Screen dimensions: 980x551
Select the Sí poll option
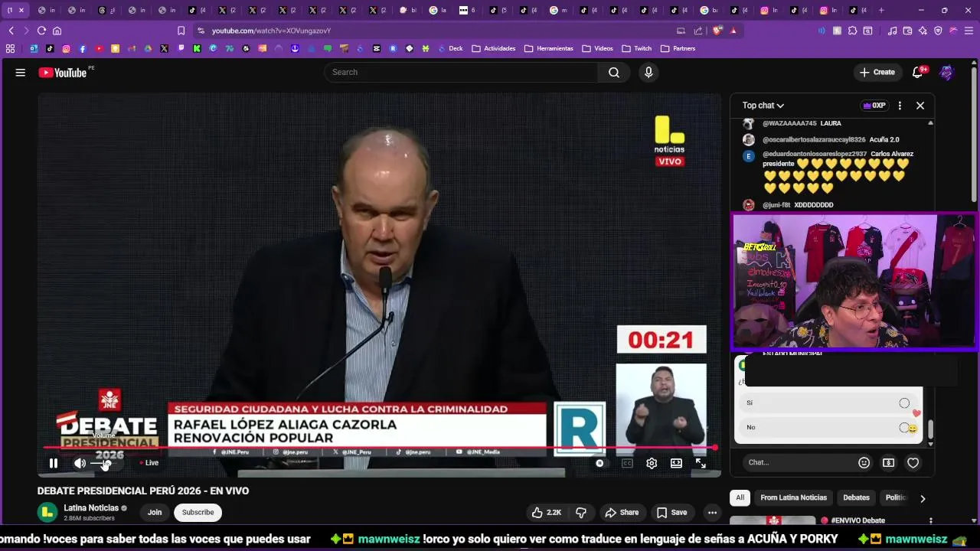tap(828, 403)
